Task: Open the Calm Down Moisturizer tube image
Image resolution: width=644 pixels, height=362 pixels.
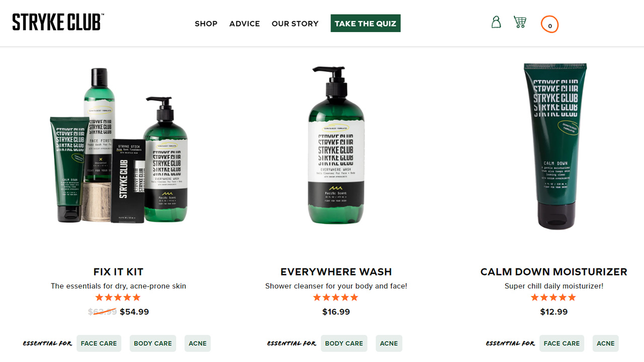Action: 555,146
